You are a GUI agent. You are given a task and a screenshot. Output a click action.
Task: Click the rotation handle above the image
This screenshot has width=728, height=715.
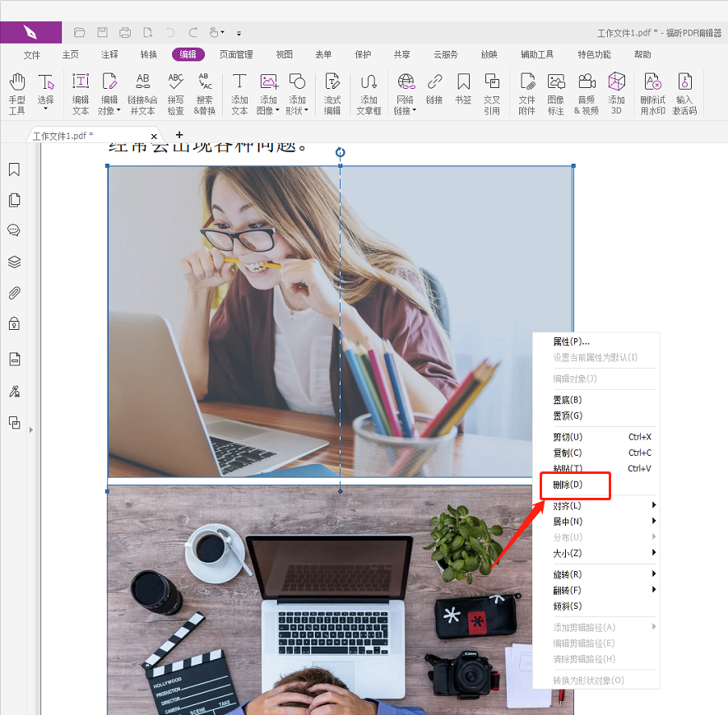(341, 152)
